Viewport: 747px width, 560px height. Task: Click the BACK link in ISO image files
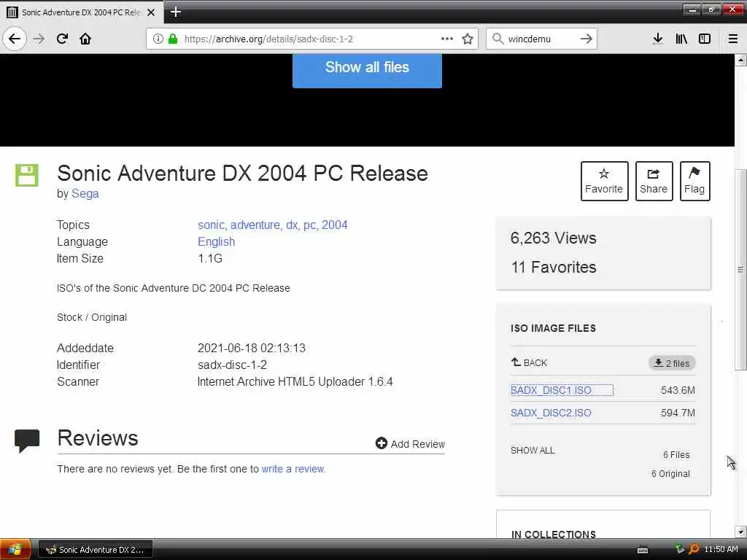click(529, 363)
